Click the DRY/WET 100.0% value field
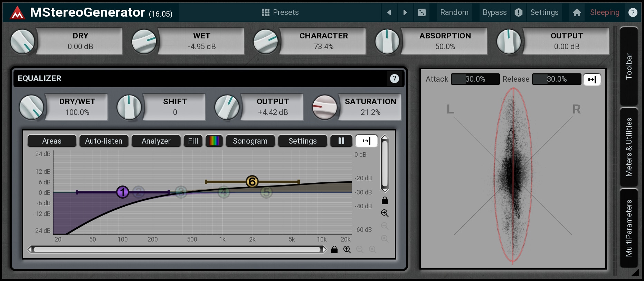The width and height of the screenshot is (644, 281). 77,107
